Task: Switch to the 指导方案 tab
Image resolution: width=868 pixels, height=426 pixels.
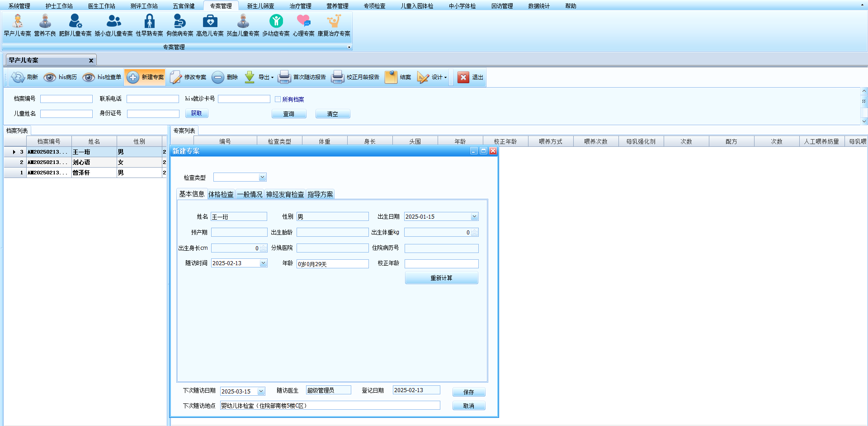Action: point(320,194)
